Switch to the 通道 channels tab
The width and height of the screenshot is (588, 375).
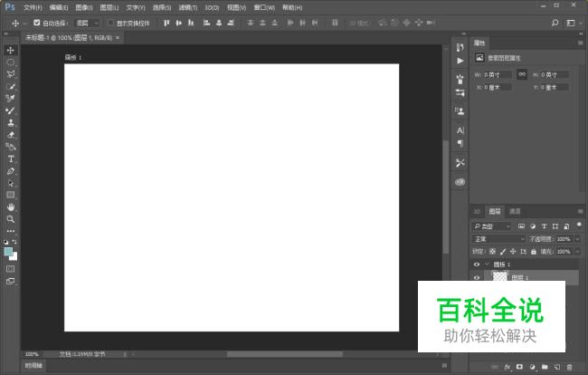pyautogui.click(x=515, y=211)
